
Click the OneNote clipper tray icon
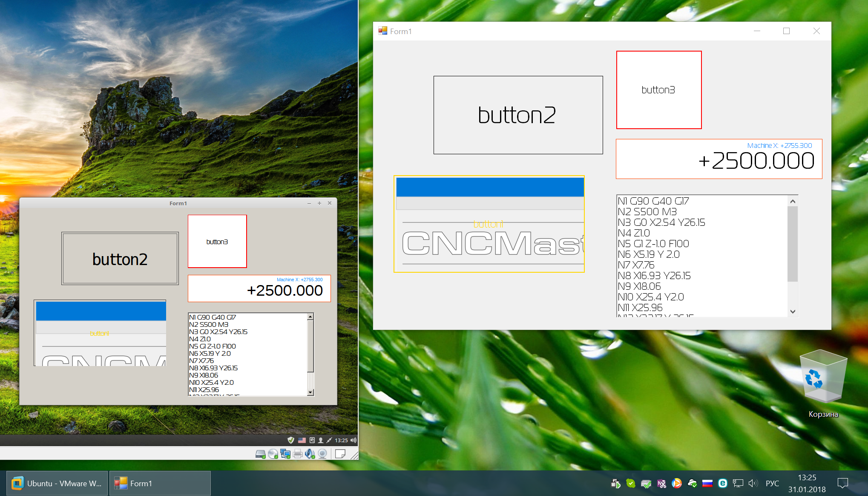(661, 483)
